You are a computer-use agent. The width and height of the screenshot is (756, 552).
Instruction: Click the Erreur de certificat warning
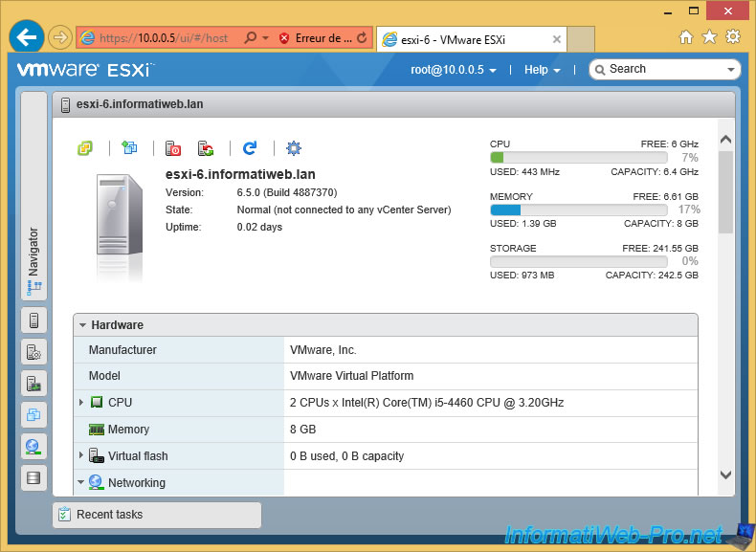click(x=323, y=38)
